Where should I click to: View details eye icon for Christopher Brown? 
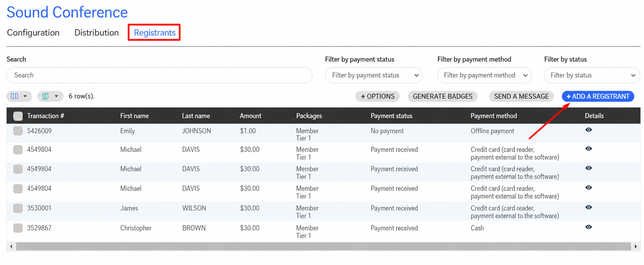pos(589,227)
